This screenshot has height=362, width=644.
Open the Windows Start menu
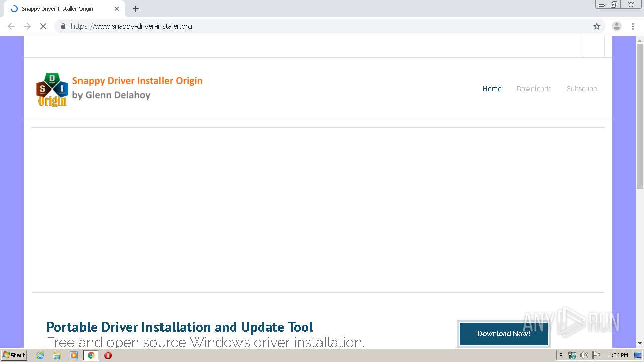click(14, 355)
